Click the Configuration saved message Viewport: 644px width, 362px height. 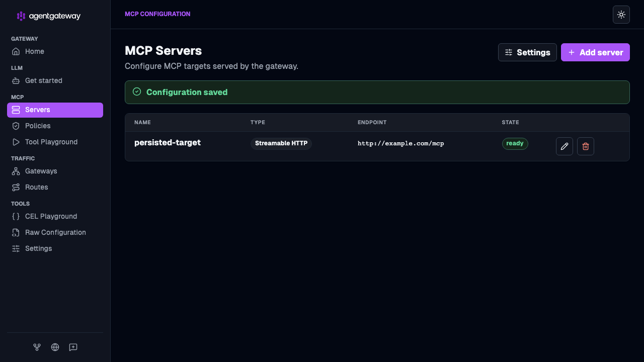pyautogui.click(x=187, y=93)
